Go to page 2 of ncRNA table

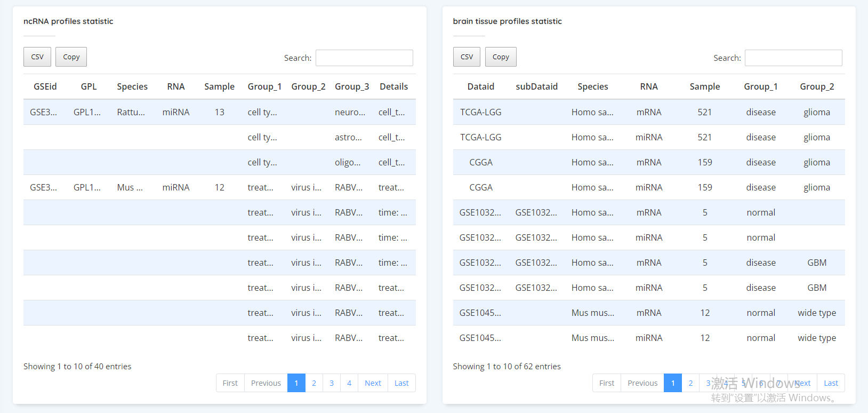[x=314, y=383]
